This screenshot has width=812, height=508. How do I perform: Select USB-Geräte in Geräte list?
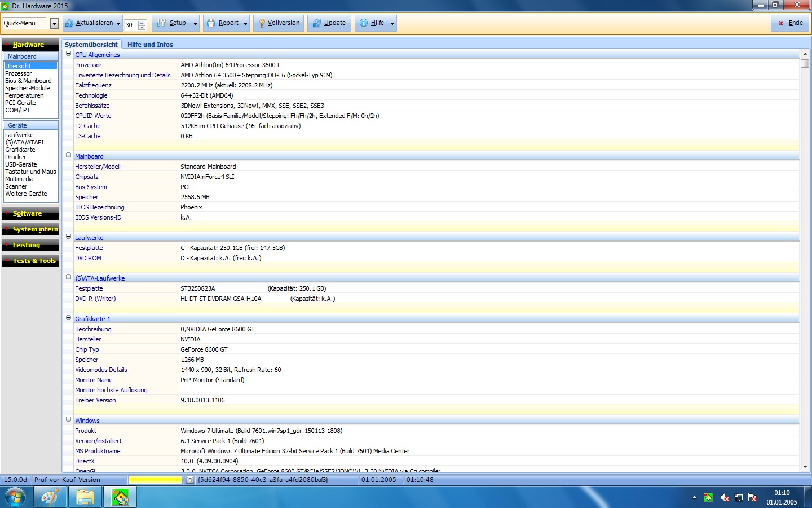coord(21,164)
